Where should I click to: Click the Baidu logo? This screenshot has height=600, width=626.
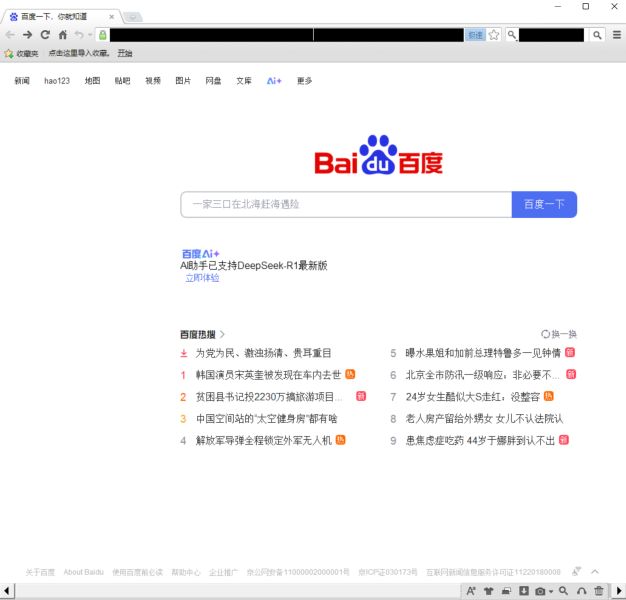click(378, 155)
